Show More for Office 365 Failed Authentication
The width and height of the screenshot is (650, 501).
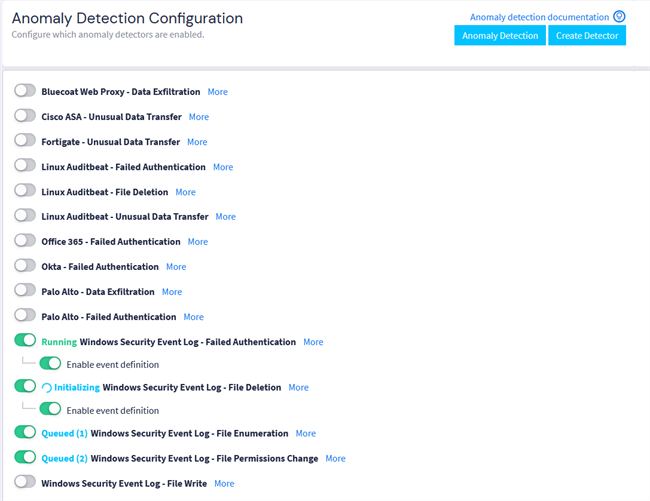[x=198, y=242]
